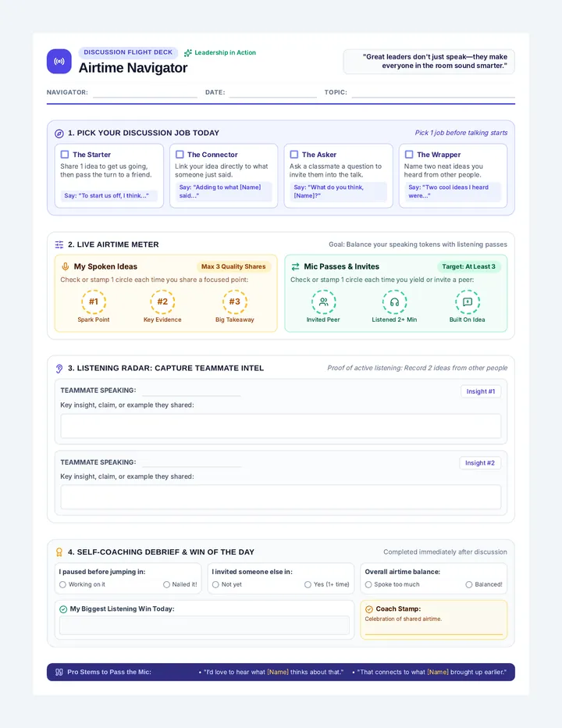The height and width of the screenshot is (728, 562).
Task: Select the Balanced! radio option
Action: 468,584
